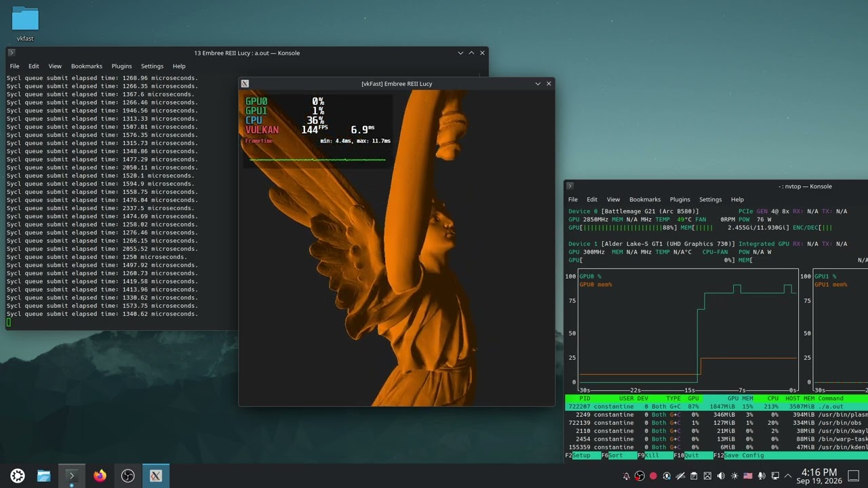Open the software updates tray icon
The image size is (868, 488).
(667, 476)
